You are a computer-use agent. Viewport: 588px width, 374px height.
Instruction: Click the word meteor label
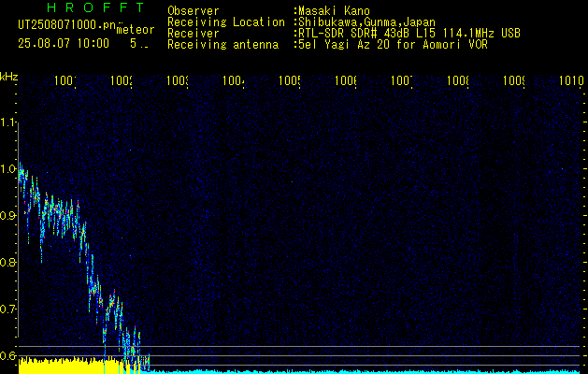click(x=136, y=30)
